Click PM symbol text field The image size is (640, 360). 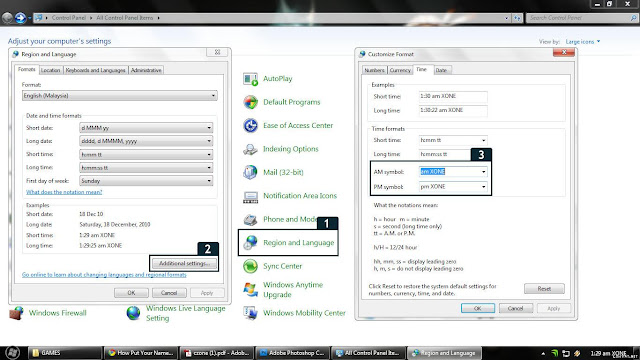449,187
